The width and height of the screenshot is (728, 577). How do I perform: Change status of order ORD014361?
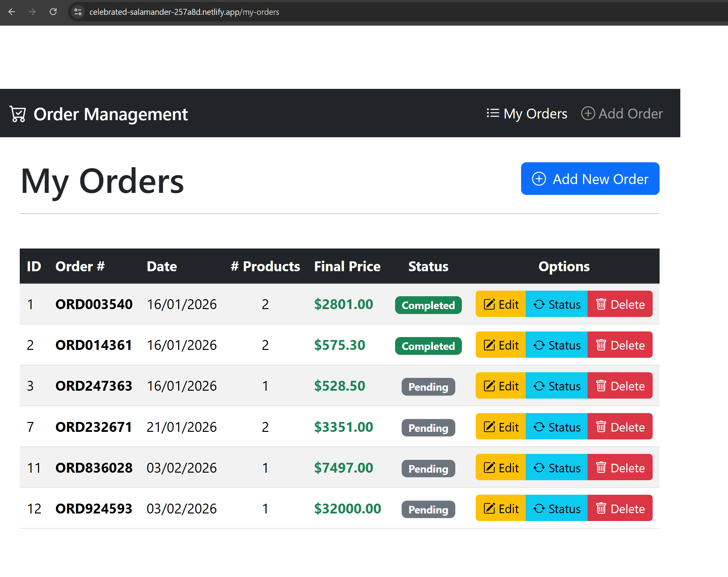[557, 345]
